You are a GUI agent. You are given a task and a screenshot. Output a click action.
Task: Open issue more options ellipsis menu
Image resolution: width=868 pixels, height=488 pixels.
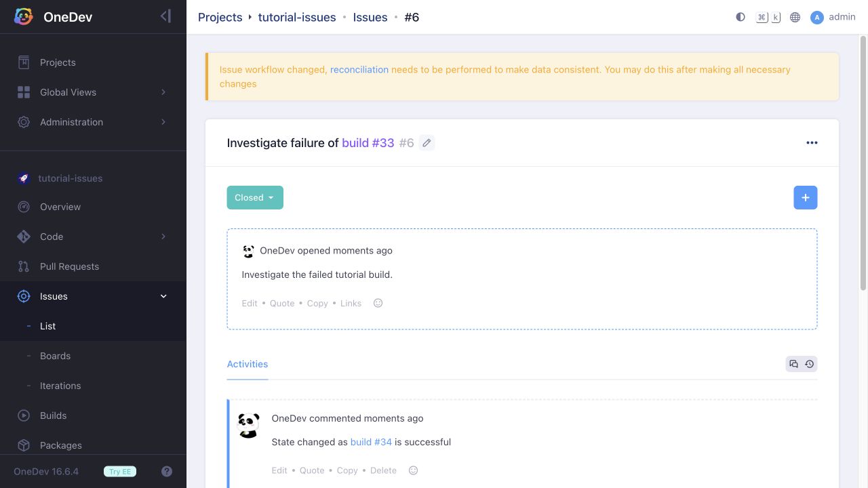812,143
